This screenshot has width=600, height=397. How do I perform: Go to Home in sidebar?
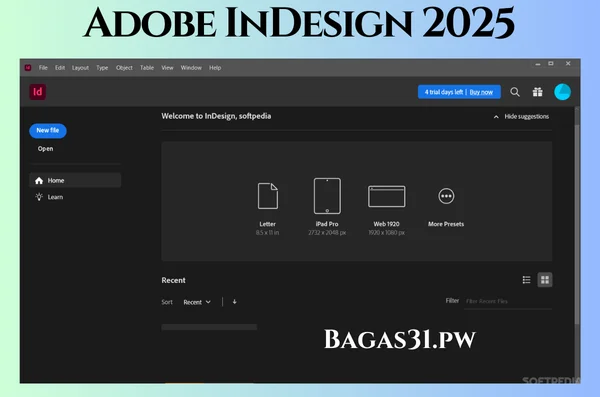click(75, 180)
